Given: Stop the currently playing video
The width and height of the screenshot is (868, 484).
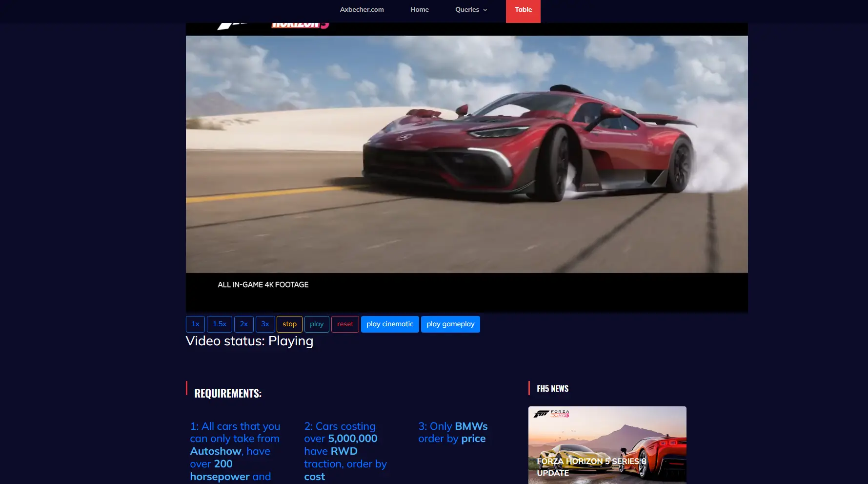Looking at the screenshot, I should coord(289,324).
